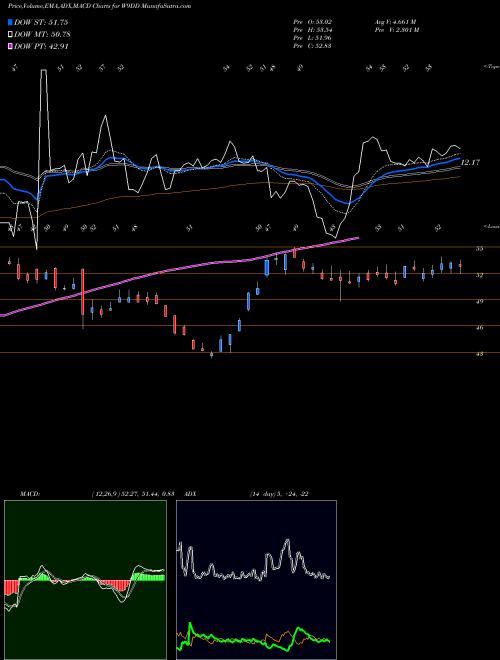The height and width of the screenshot is (660, 500).
Task: Click the '<Lows' marker label
Action: point(491,226)
